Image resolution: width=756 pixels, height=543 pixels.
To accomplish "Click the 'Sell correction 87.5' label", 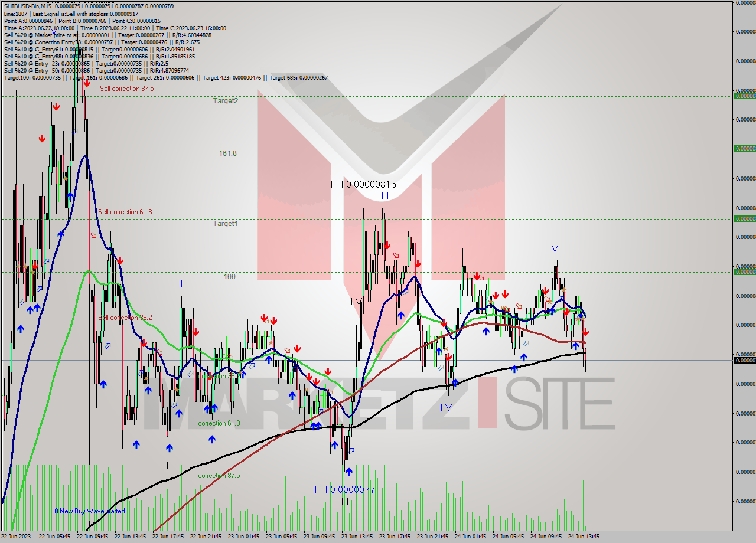I will coord(126,88).
